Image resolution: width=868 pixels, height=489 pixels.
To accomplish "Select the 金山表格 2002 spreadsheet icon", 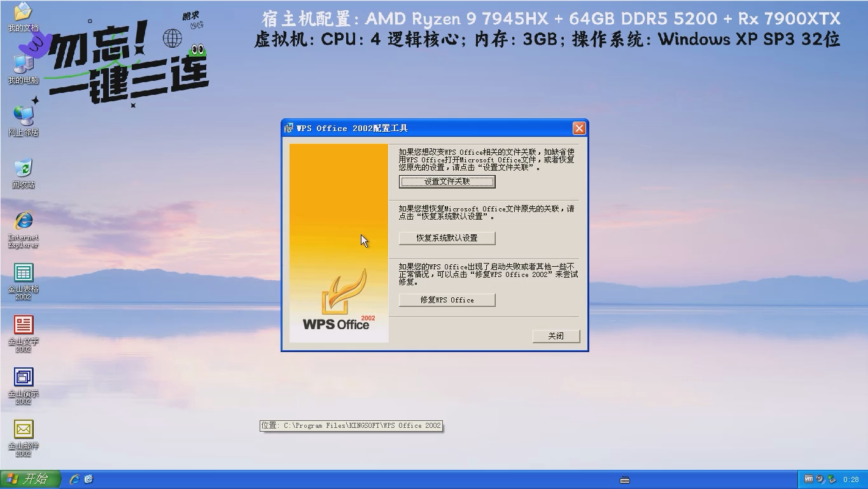I will tap(23, 281).
